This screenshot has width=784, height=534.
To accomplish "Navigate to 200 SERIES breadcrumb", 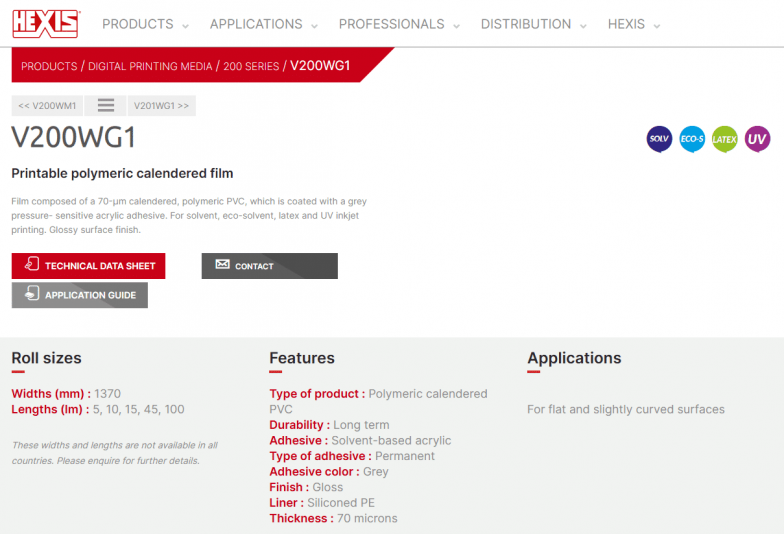I will pyautogui.click(x=251, y=66).
